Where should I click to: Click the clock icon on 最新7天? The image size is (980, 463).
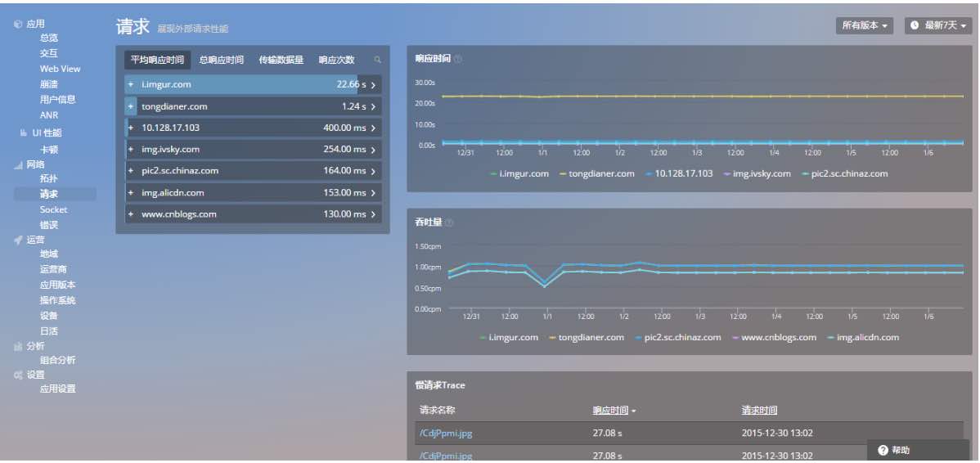(915, 25)
